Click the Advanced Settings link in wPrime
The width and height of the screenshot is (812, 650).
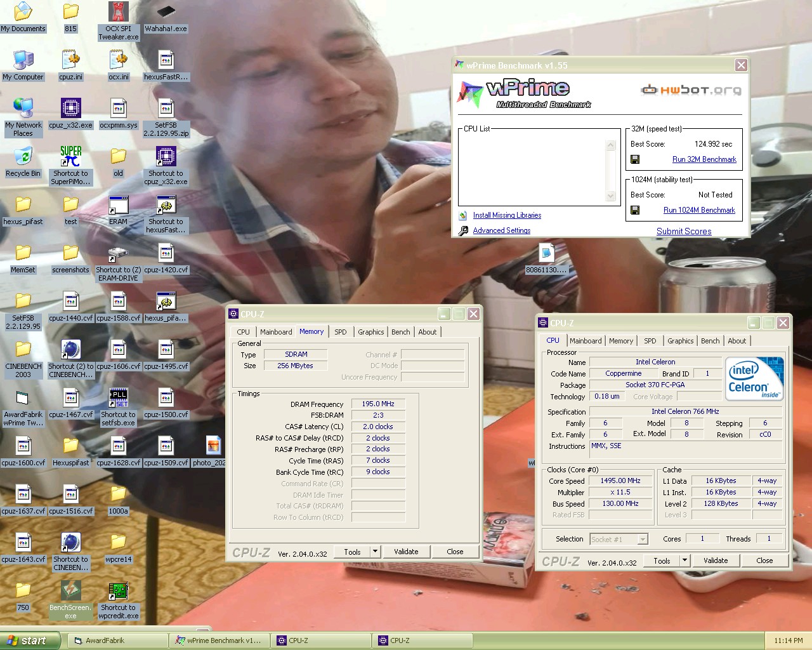point(502,230)
